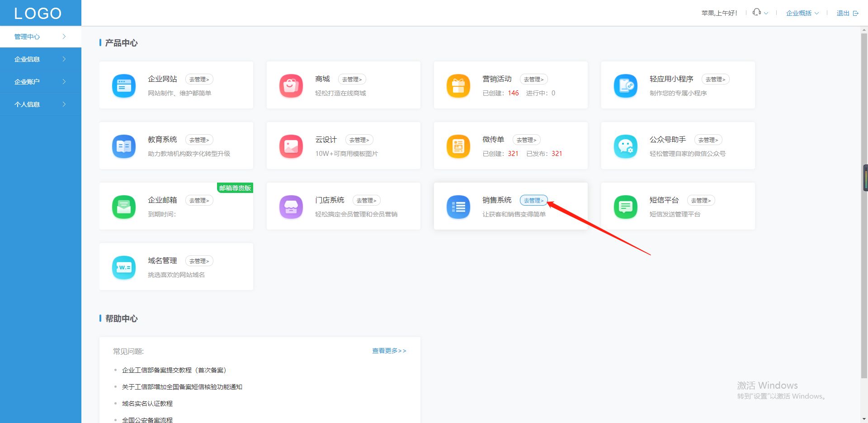Open 去管理 for 微传单

(527, 140)
